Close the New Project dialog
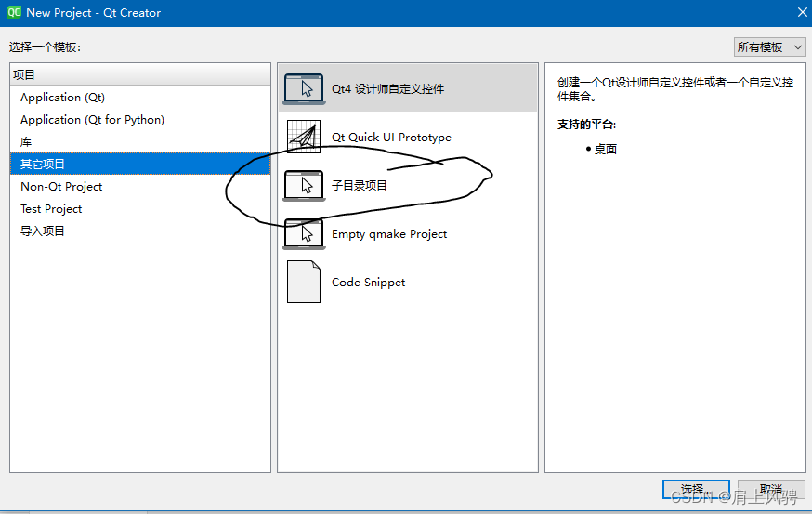This screenshot has width=812, height=514. tap(802, 12)
